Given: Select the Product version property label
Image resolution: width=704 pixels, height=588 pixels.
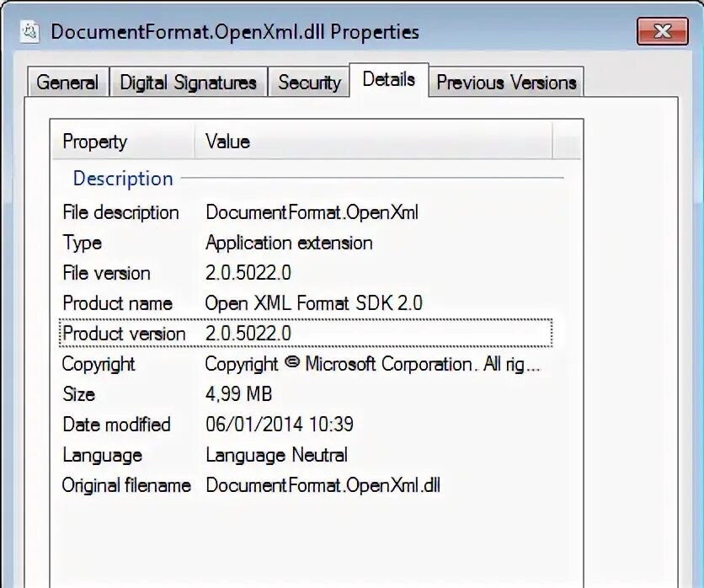Looking at the screenshot, I should click(x=124, y=334).
